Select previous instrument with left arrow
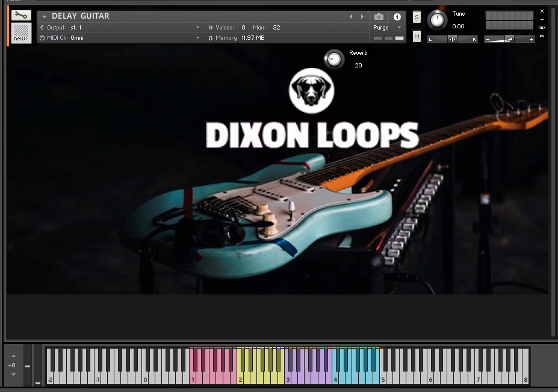 click(352, 17)
